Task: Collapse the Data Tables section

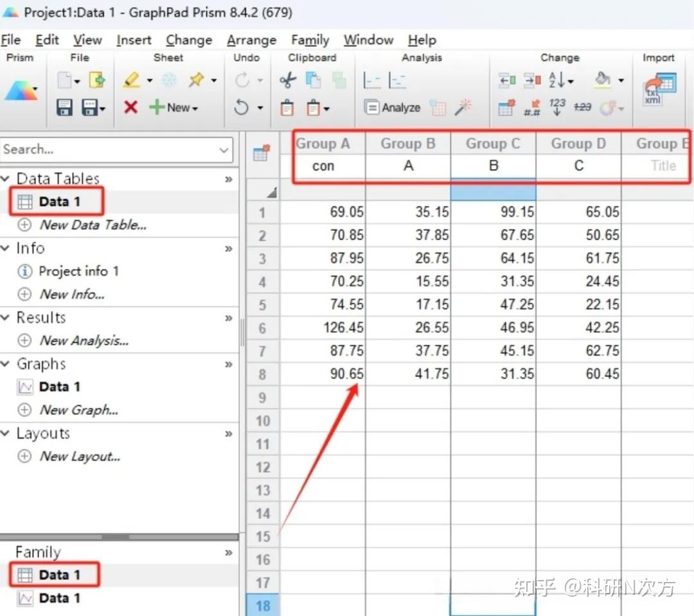Action: coord(5,179)
